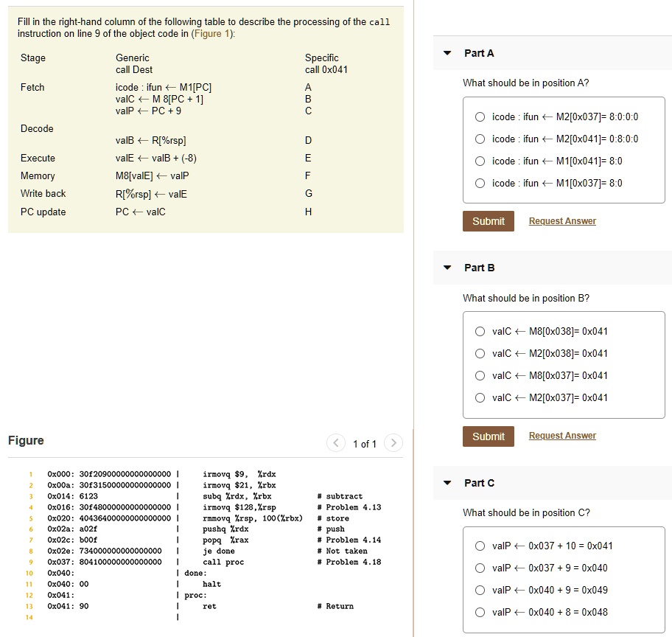Click the next figure page arrow
This screenshot has width=672, height=637.
(x=393, y=443)
